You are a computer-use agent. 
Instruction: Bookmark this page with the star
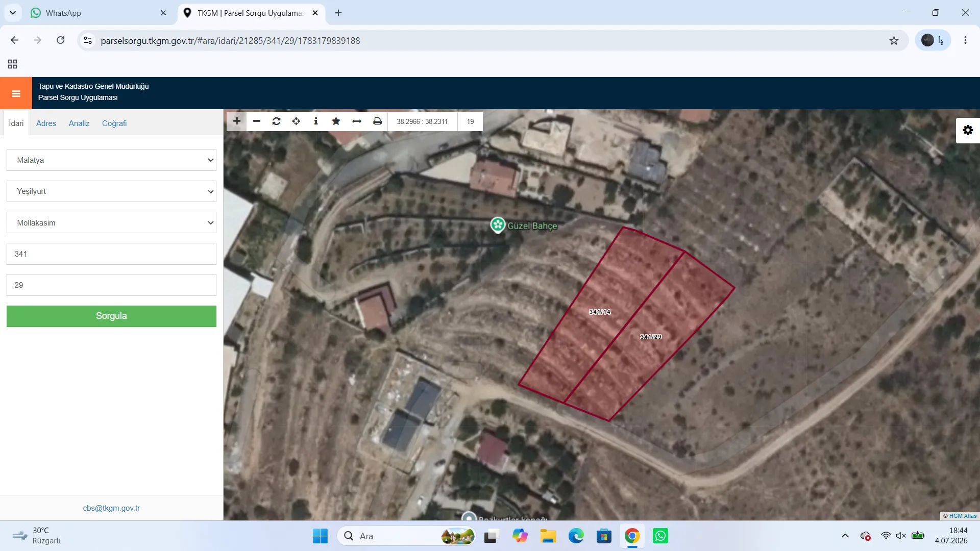pos(894,40)
